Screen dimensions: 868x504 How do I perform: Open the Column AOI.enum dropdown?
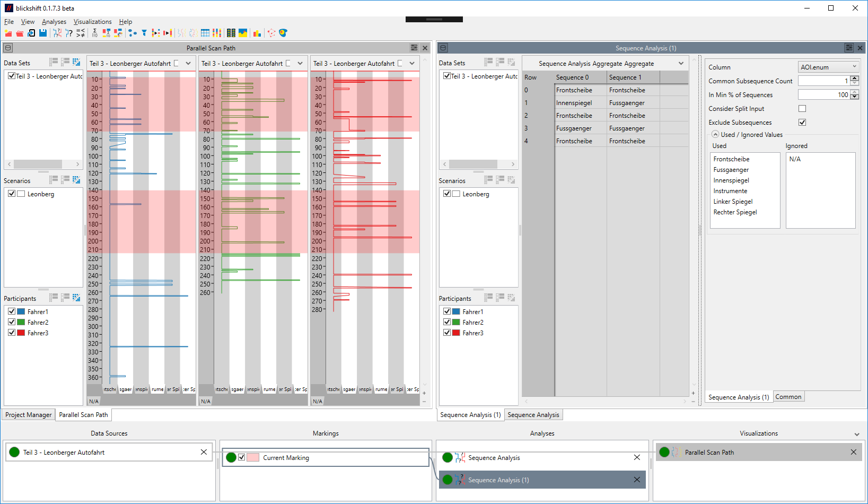[x=828, y=67]
